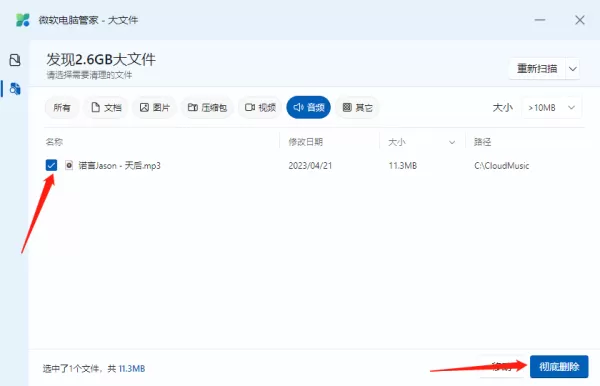Click the blue 11.3MB selected total

[x=132, y=369]
